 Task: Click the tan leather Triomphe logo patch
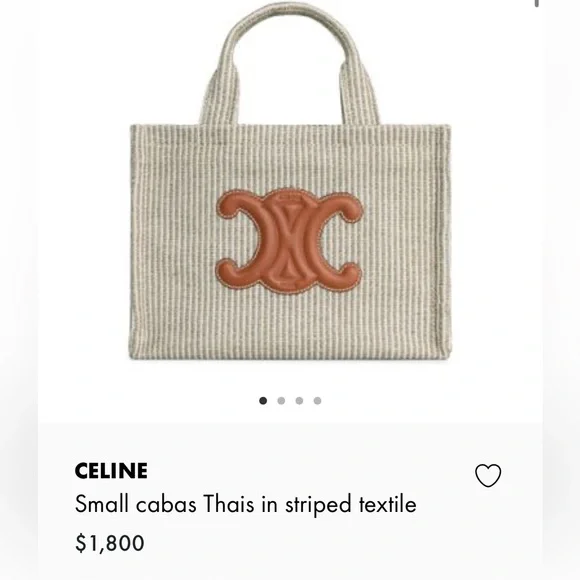289,241
